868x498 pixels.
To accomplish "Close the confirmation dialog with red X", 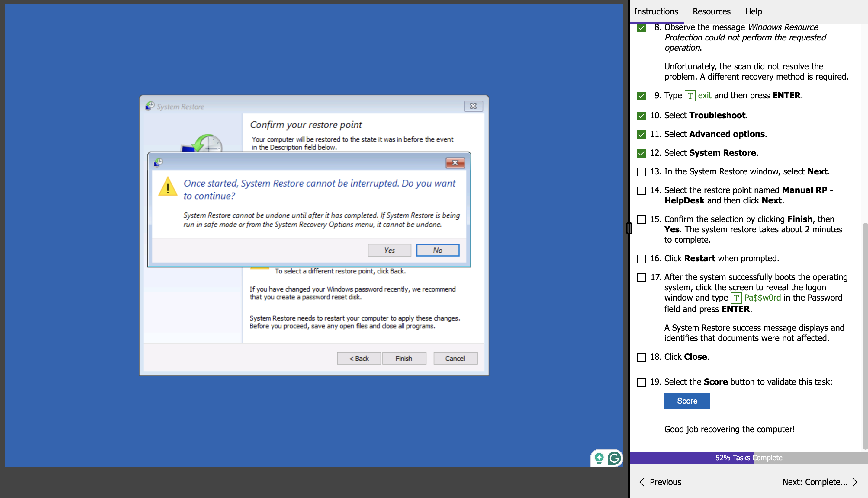I will pyautogui.click(x=455, y=163).
